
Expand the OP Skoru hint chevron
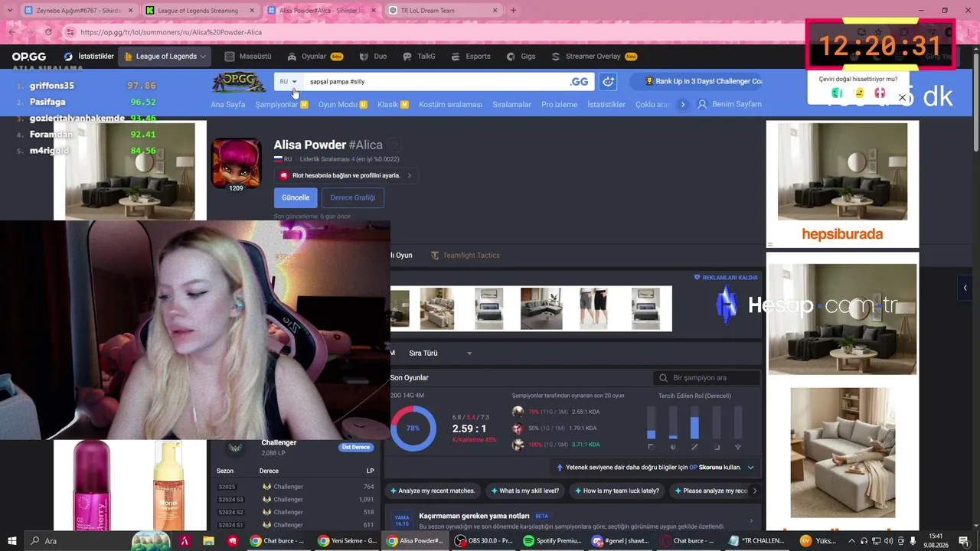[750, 468]
